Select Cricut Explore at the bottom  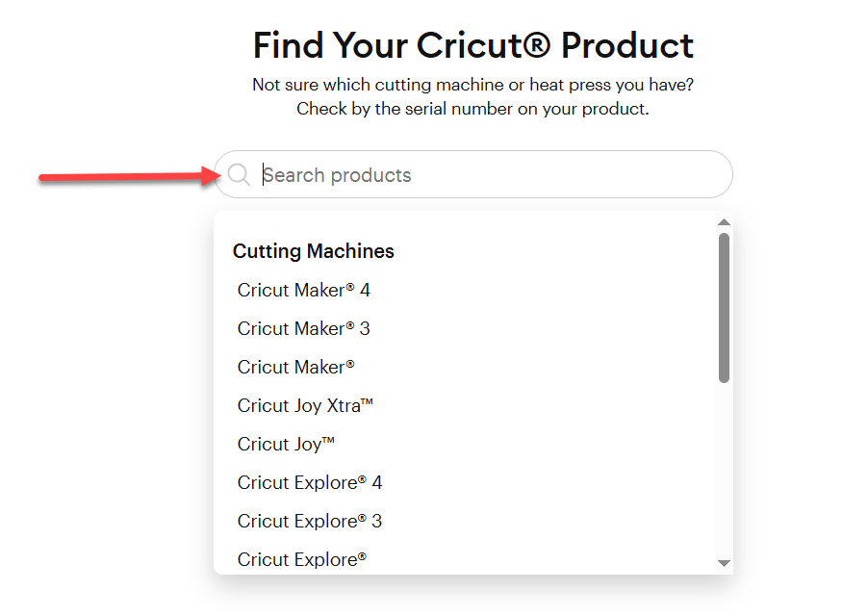click(x=300, y=559)
